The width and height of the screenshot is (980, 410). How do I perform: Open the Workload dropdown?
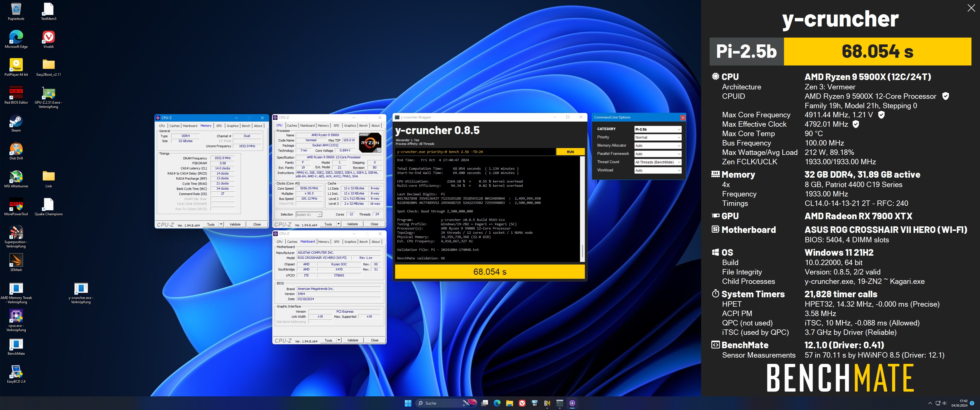658,170
